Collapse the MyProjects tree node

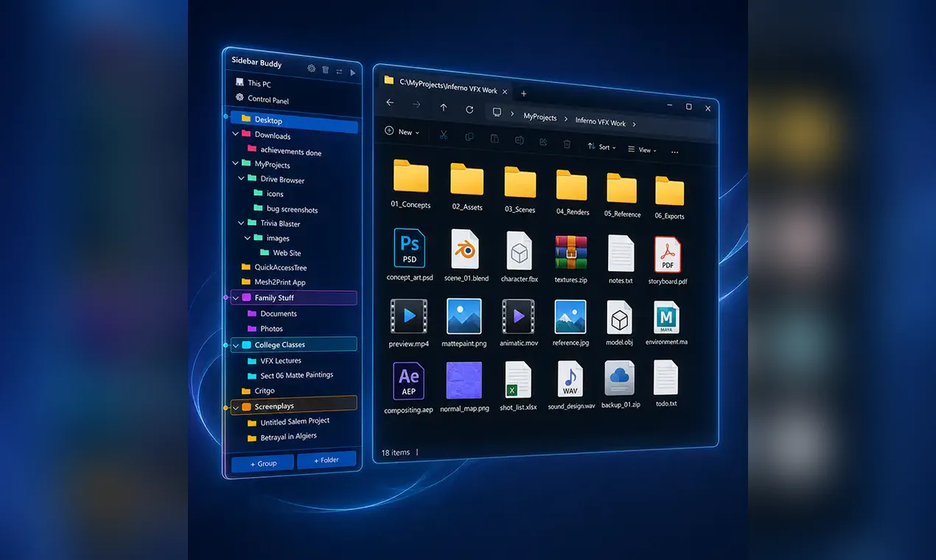coord(236,164)
